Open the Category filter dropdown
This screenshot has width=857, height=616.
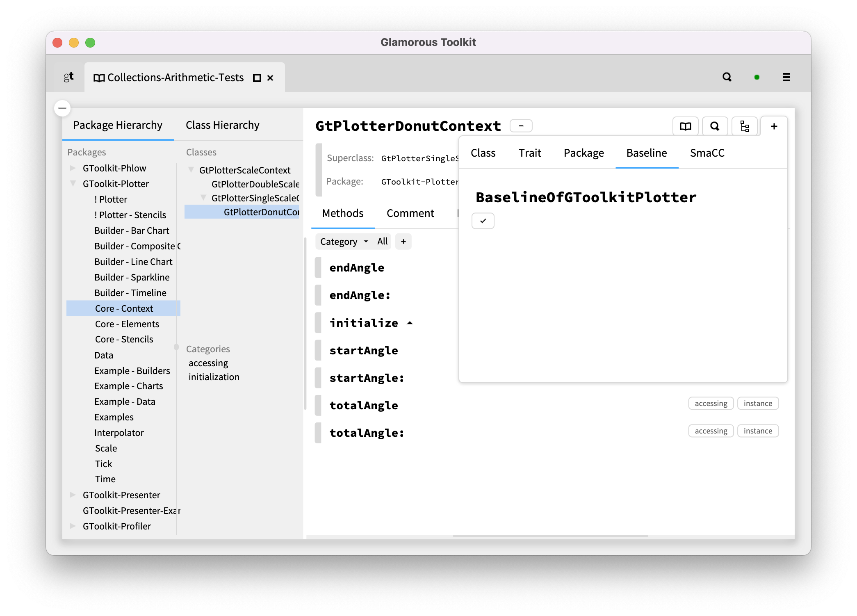[344, 242]
